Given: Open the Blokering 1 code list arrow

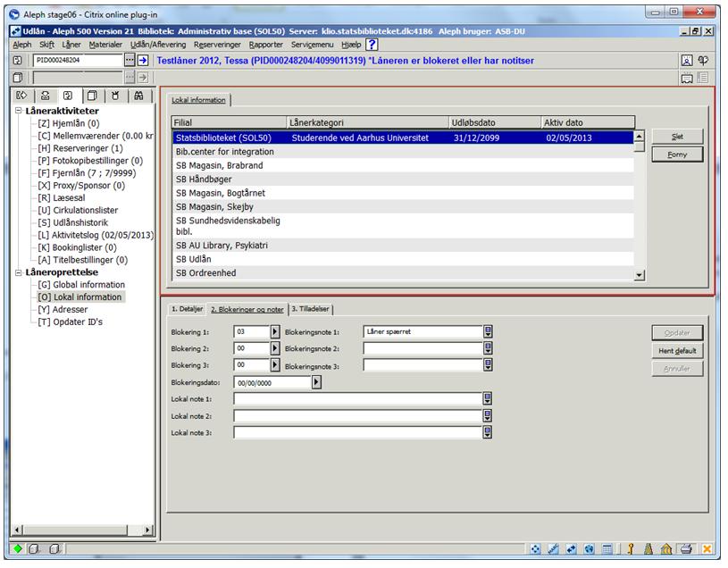Looking at the screenshot, I should (x=275, y=332).
